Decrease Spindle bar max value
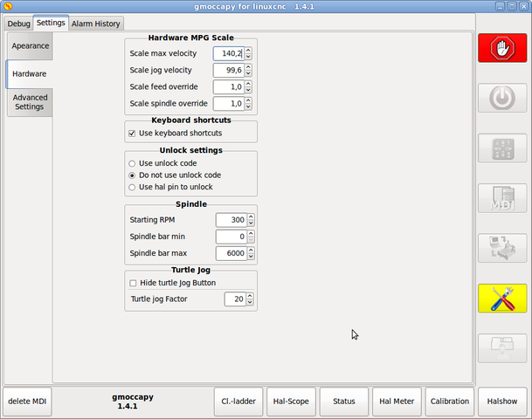The image size is (532, 419). (251, 257)
